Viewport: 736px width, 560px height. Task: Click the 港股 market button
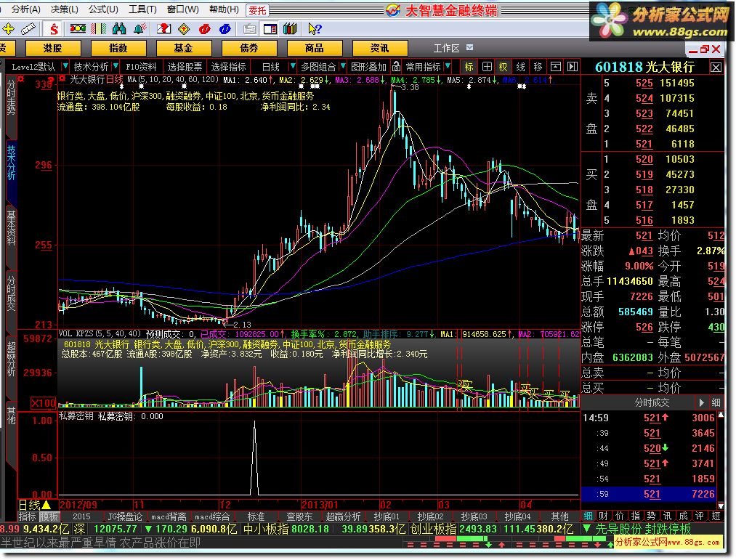click(52, 48)
